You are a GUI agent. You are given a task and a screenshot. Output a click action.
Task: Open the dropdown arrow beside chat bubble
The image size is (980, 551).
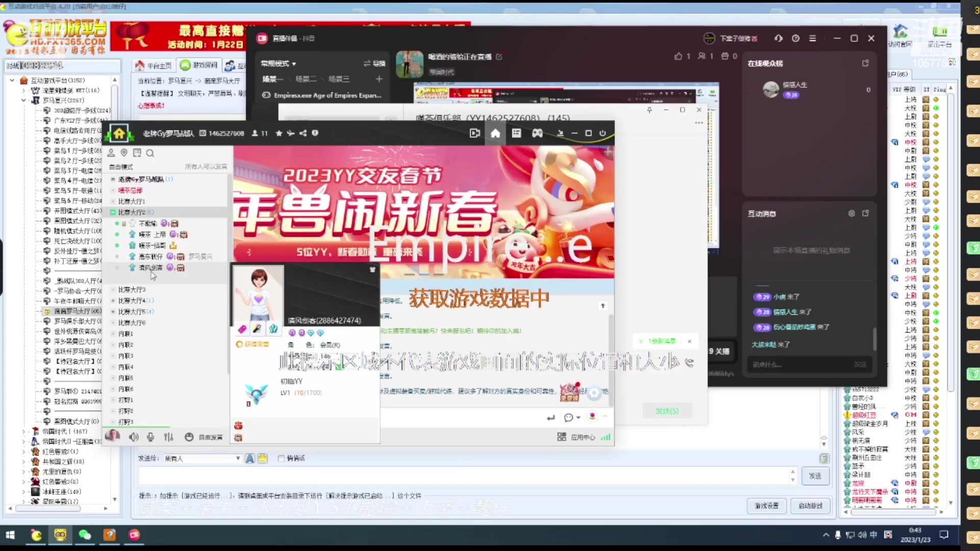578,418
